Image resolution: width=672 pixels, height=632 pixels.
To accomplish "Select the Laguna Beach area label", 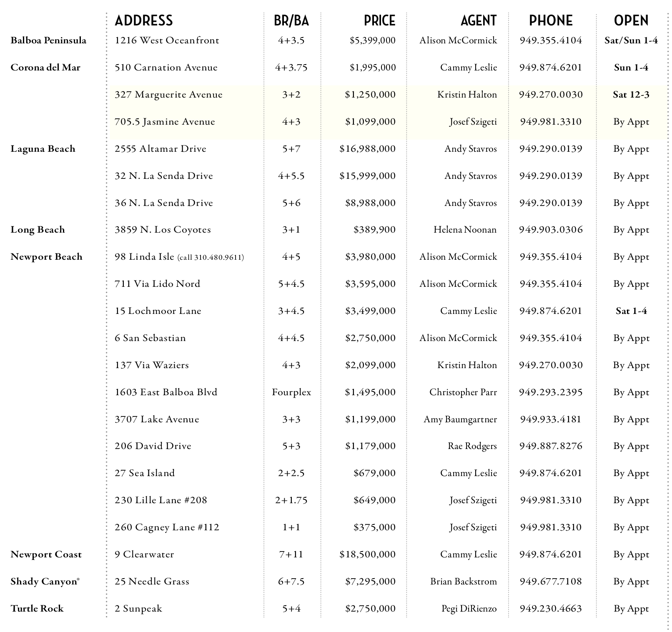I will (43, 149).
